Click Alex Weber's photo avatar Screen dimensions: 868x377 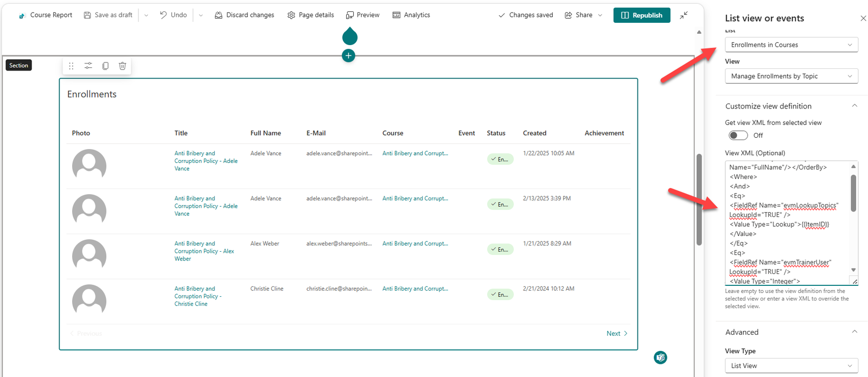click(89, 256)
